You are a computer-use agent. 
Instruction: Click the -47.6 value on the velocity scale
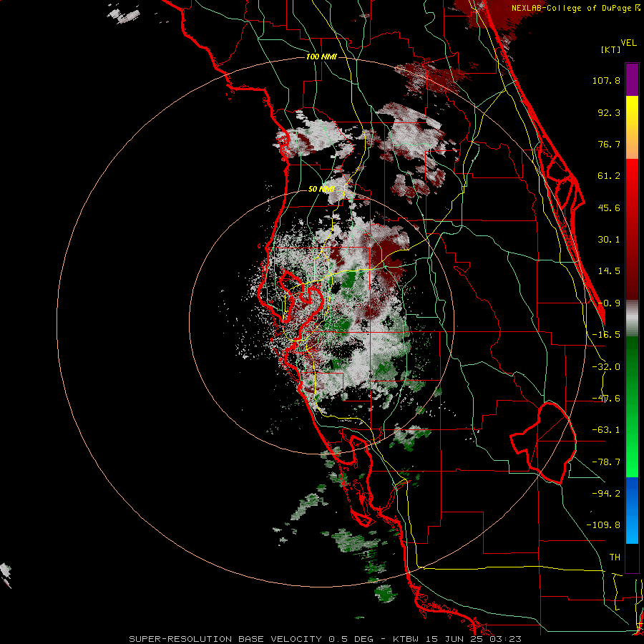pyautogui.click(x=606, y=399)
